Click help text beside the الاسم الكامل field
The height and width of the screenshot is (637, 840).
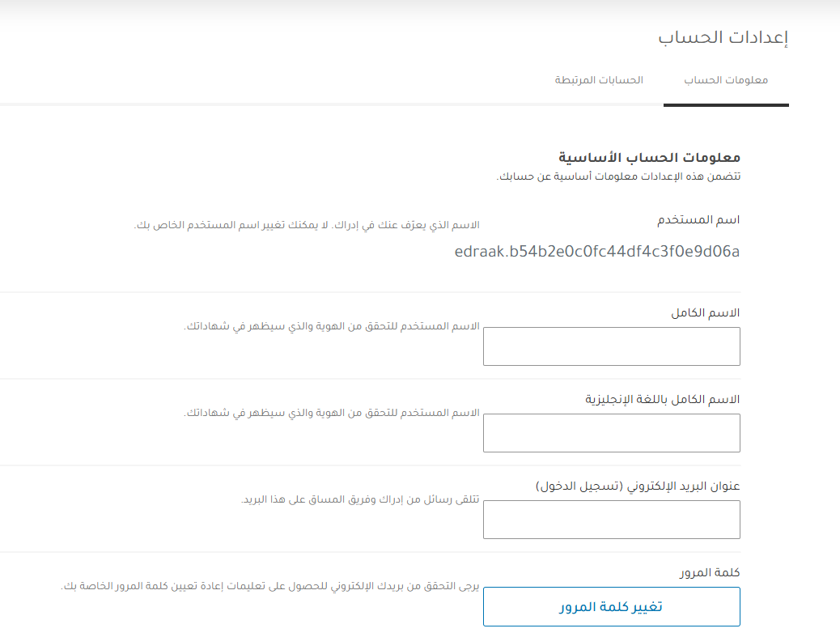[332, 326]
